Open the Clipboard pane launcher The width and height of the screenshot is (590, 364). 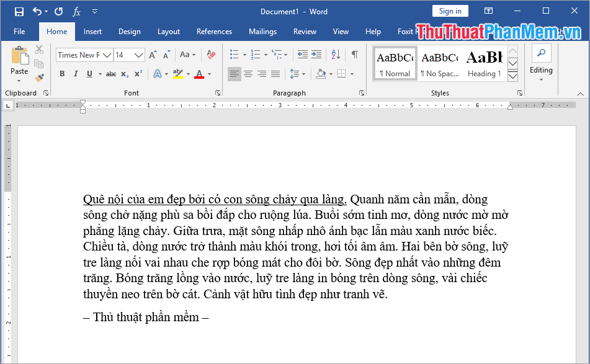click(x=46, y=93)
